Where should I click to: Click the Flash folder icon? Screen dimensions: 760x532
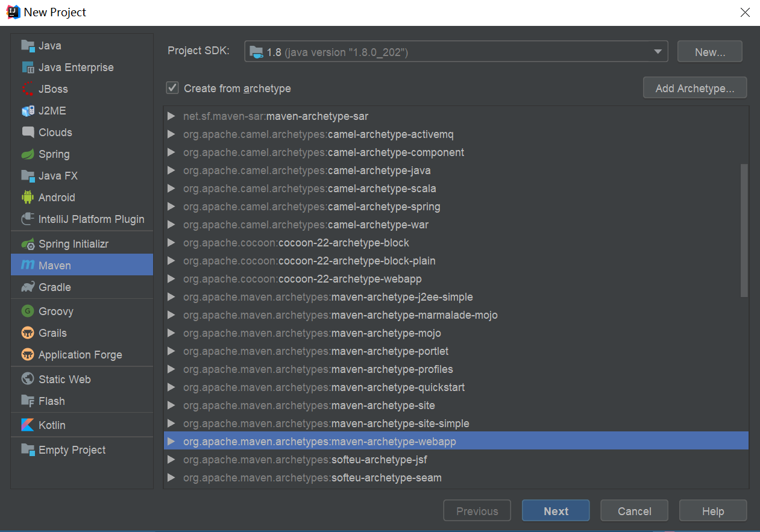click(x=28, y=401)
